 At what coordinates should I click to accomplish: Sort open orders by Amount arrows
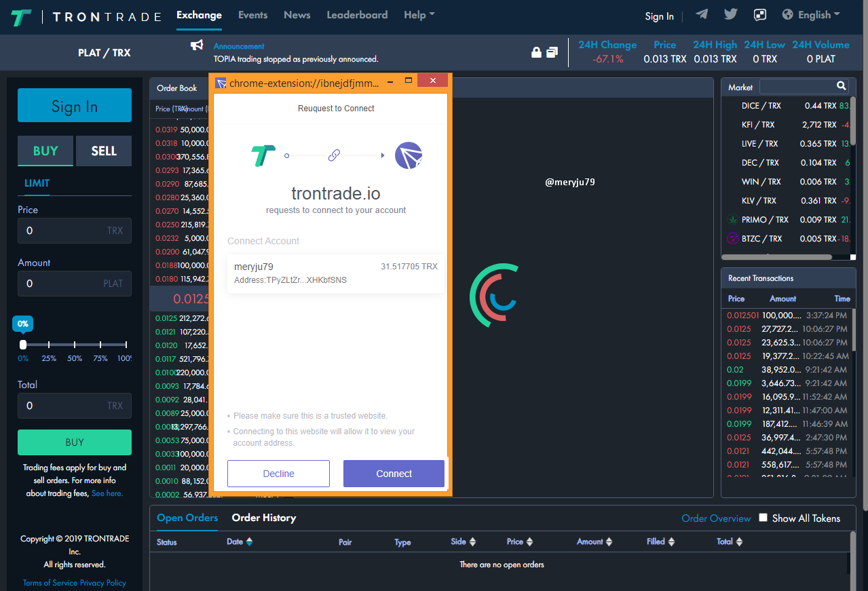(x=609, y=541)
